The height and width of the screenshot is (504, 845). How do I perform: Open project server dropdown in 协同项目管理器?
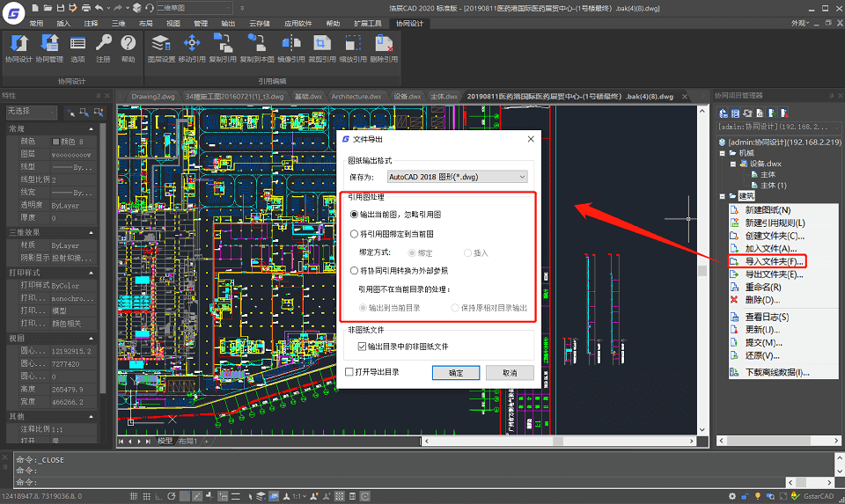click(x=779, y=127)
